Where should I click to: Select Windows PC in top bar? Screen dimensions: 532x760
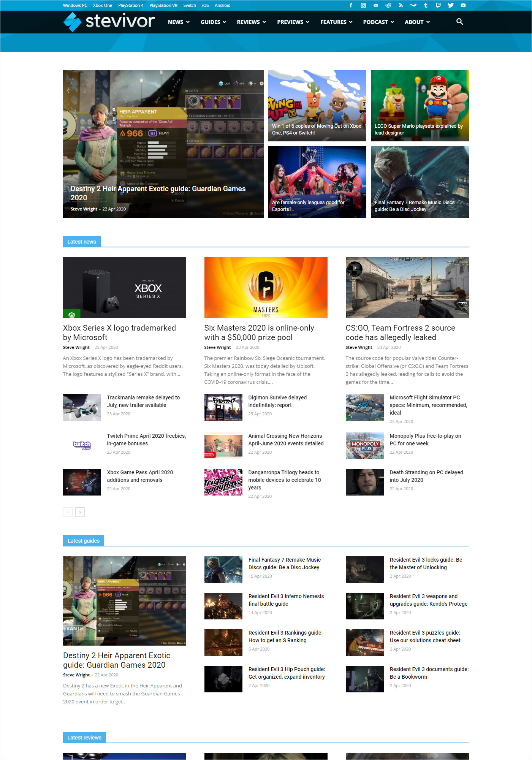[x=75, y=5]
